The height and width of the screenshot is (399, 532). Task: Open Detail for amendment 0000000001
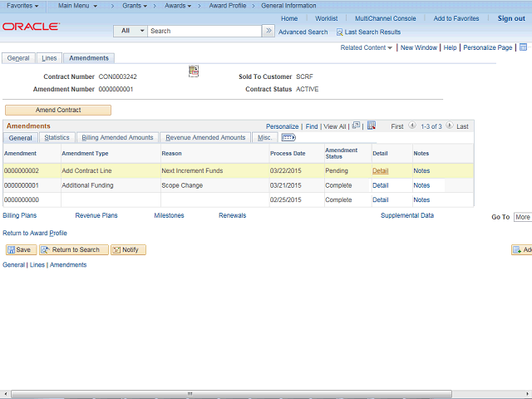381,185
